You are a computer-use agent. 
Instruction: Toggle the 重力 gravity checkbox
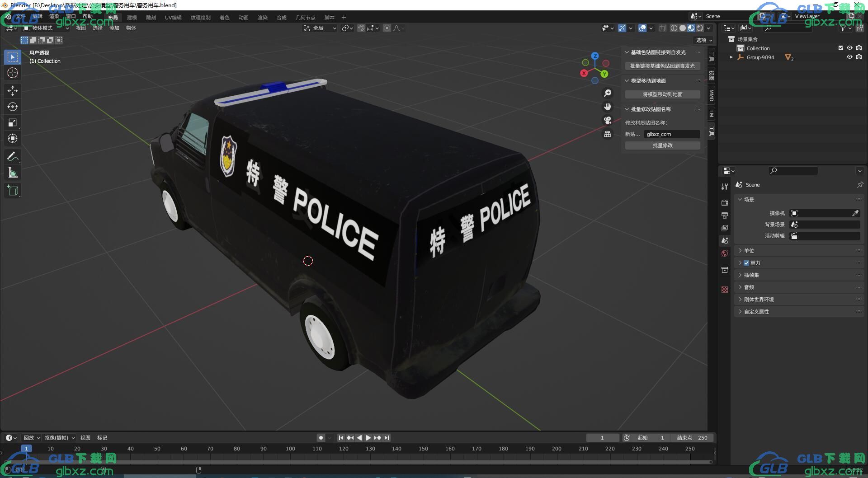[746, 263]
